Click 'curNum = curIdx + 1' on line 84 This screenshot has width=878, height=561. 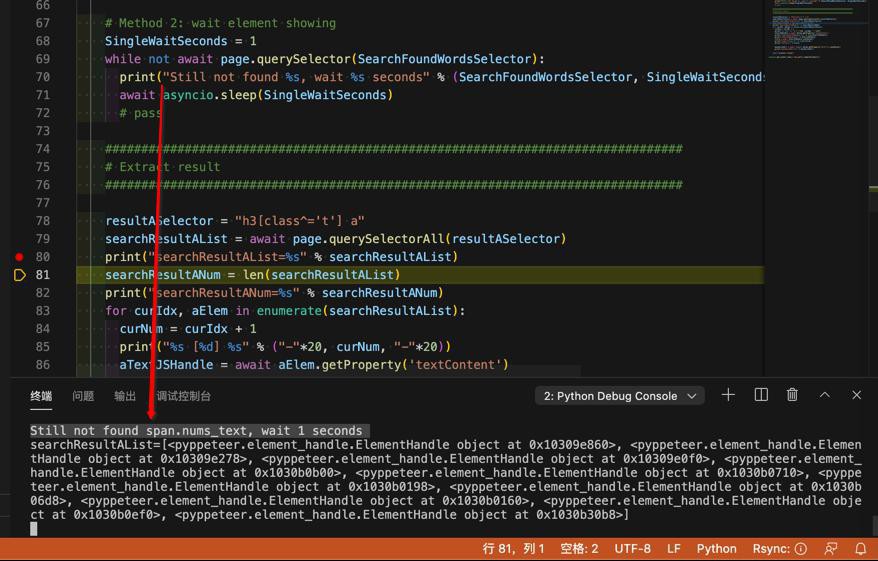tap(188, 329)
